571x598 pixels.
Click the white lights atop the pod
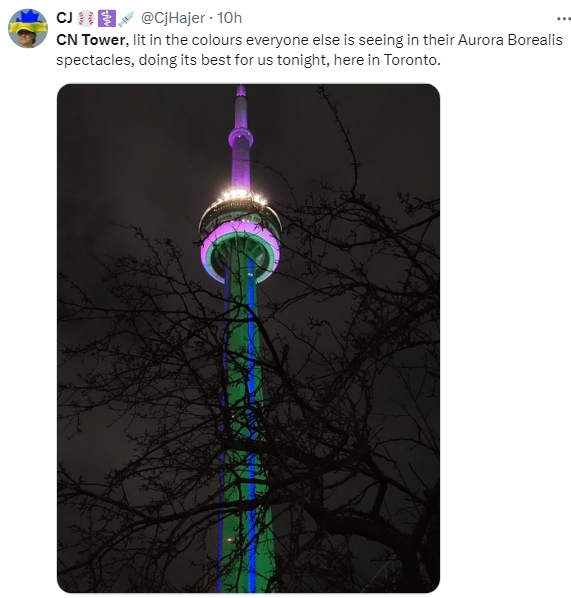[241, 196]
